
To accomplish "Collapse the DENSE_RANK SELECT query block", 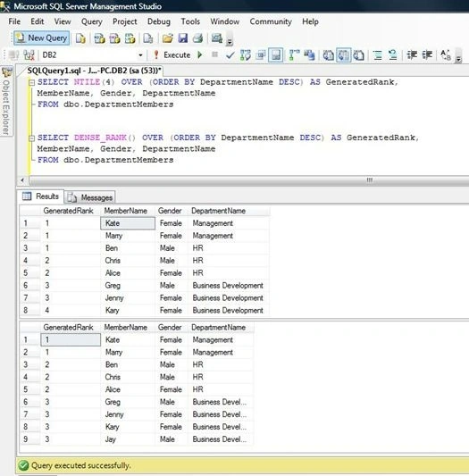I will (31, 138).
